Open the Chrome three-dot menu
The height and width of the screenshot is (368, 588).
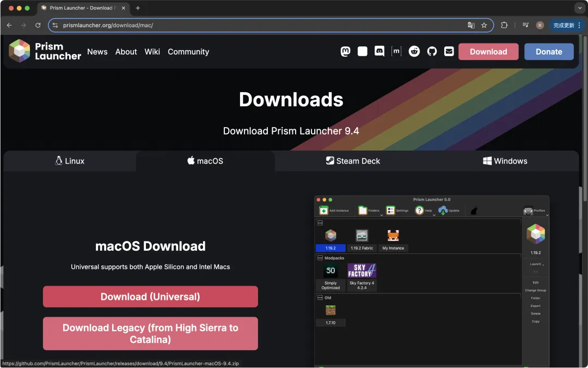pos(579,25)
